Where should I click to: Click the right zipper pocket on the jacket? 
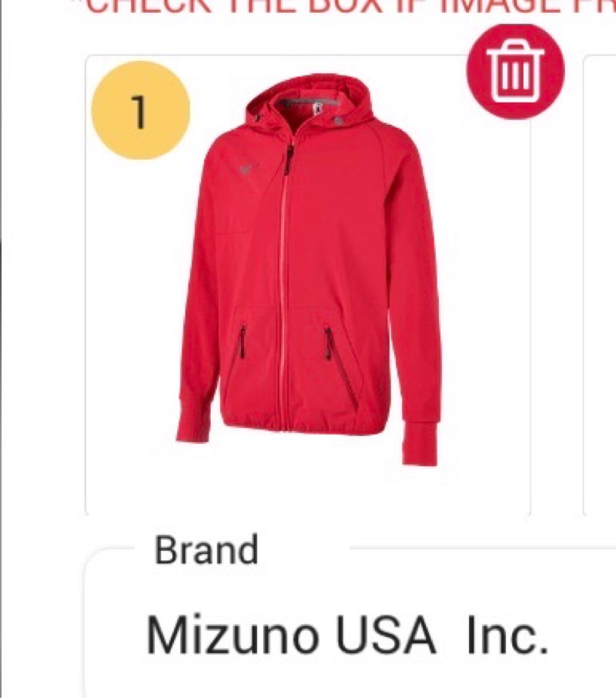pyautogui.click(x=342, y=367)
